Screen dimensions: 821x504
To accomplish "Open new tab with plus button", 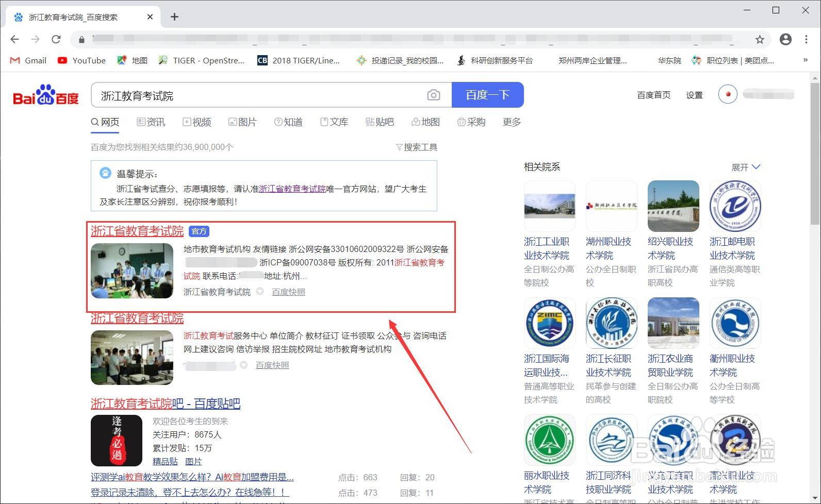I will pos(174,17).
